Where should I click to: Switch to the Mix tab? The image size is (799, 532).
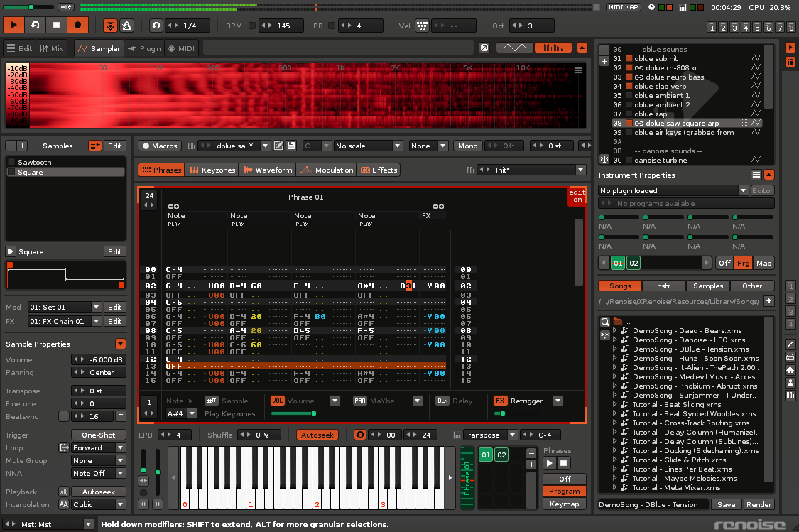click(x=51, y=48)
